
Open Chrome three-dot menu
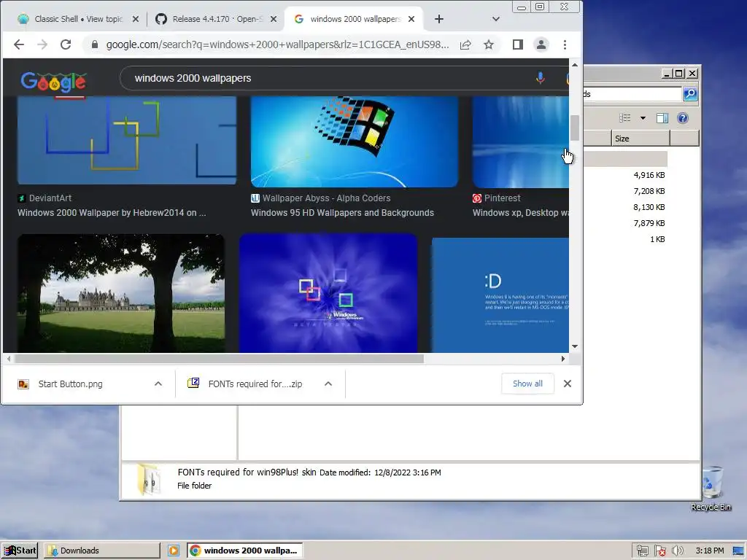point(565,44)
